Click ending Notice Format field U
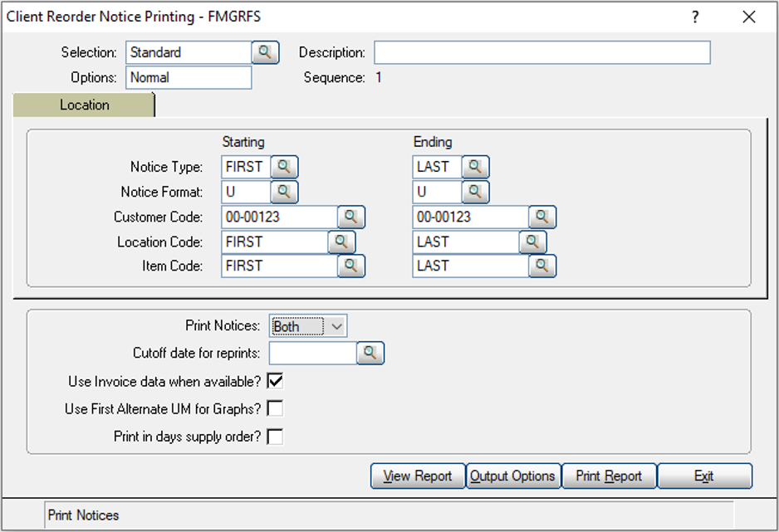Image resolution: width=779 pixels, height=532 pixels. pyautogui.click(x=438, y=192)
